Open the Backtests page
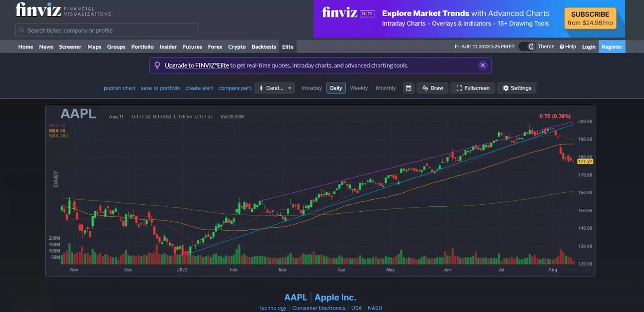 (x=264, y=47)
